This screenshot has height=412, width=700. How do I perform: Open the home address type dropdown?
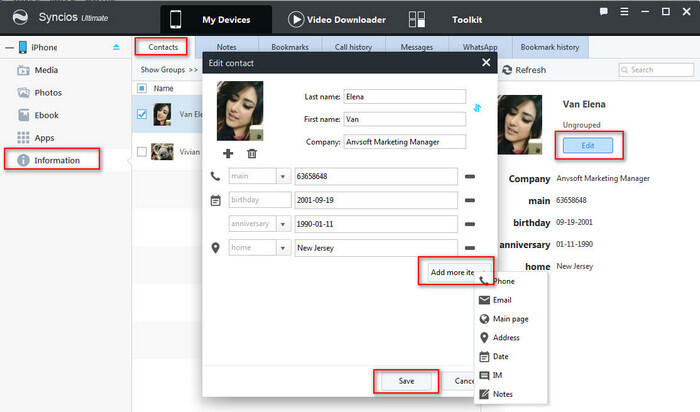(x=283, y=248)
